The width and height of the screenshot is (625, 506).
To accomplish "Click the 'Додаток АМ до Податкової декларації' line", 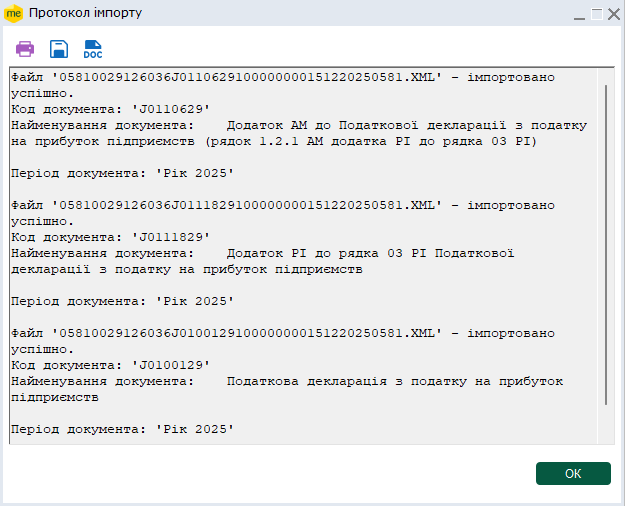I will click(x=300, y=125).
